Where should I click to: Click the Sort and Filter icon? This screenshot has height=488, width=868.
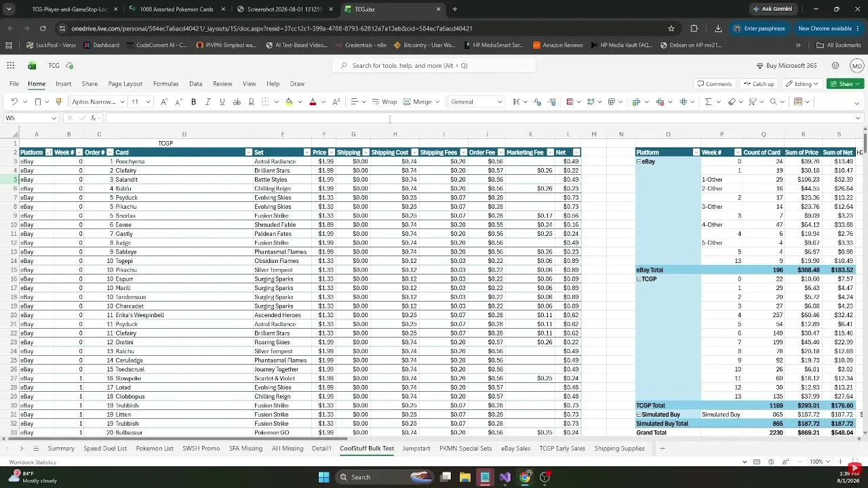[752, 102]
